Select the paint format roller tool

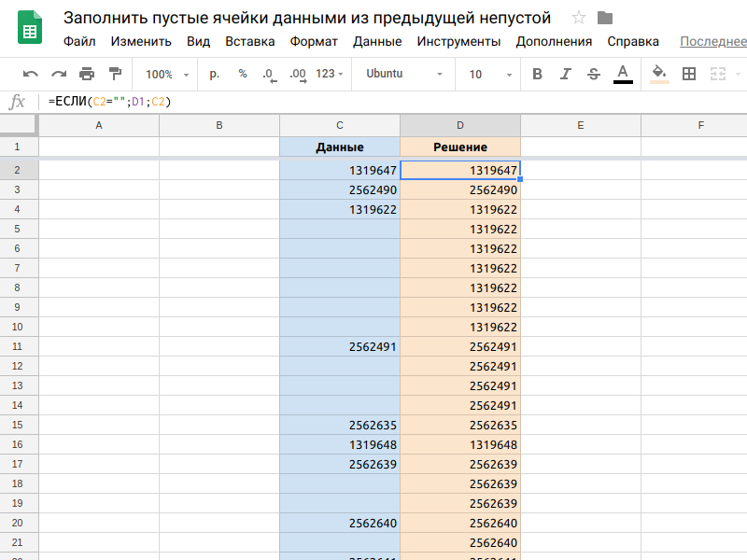click(x=115, y=75)
